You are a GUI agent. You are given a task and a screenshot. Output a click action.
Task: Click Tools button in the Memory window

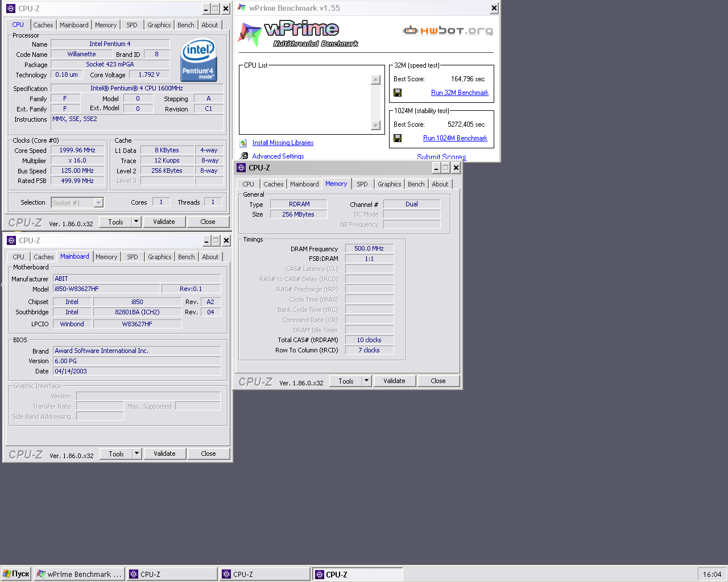coord(346,381)
